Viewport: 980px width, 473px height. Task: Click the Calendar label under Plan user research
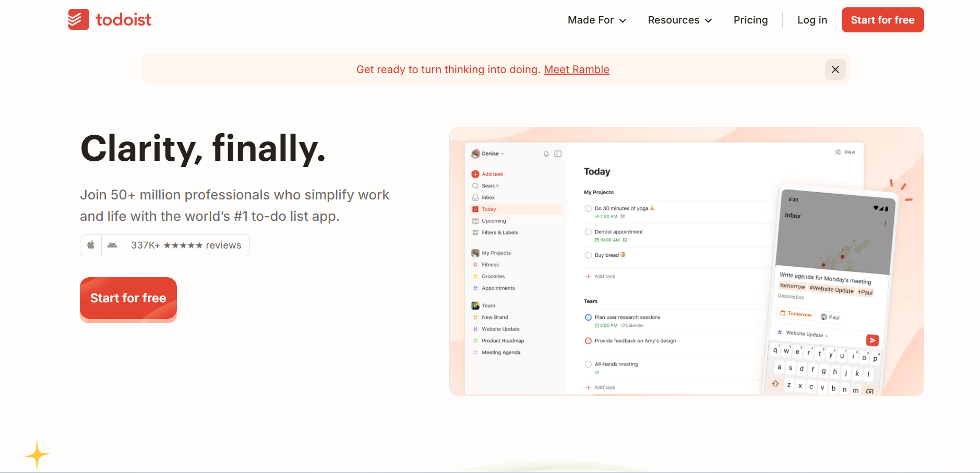pyautogui.click(x=632, y=325)
